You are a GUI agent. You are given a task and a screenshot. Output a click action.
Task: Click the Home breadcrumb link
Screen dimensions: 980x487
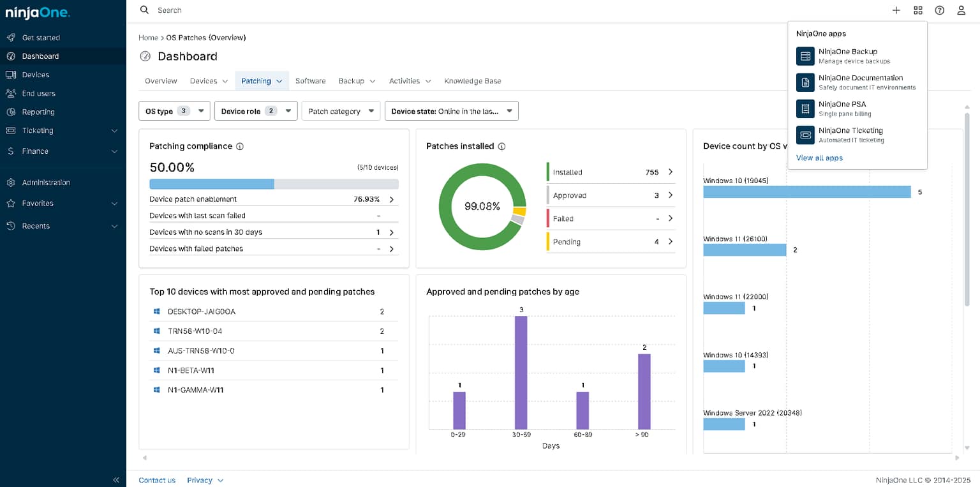point(148,38)
